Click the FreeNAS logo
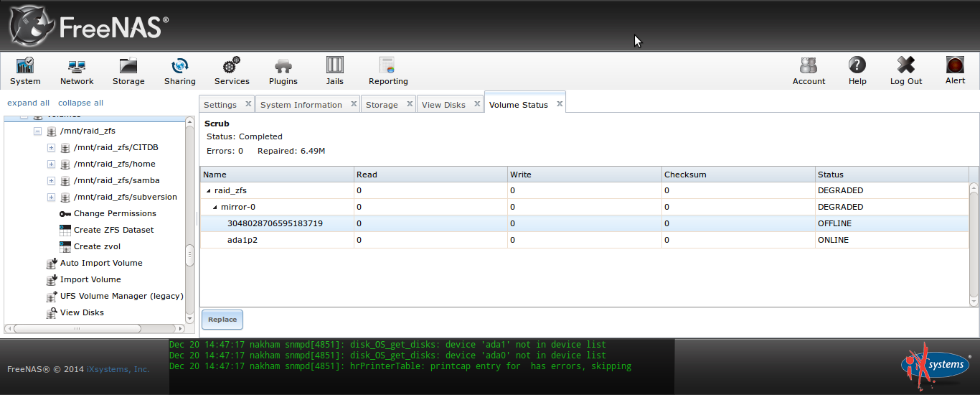Image resolution: width=980 pixels, height=395 pixels. point(89,26)
